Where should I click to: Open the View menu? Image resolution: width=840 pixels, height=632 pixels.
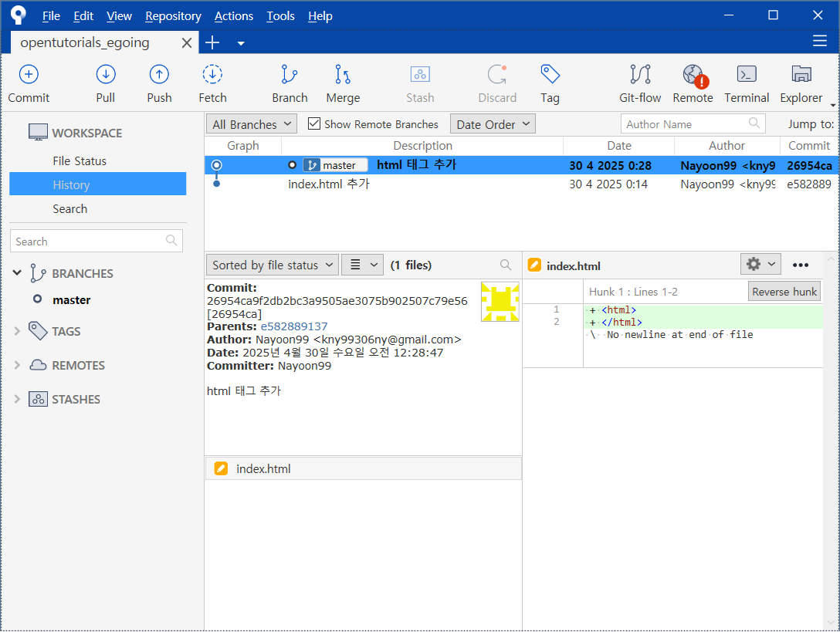119,16
